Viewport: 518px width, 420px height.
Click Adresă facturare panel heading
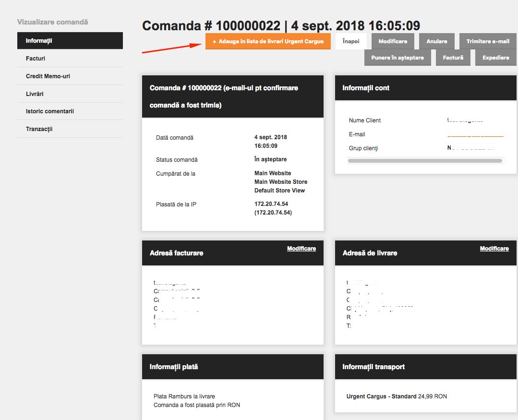tap(176, 253)
